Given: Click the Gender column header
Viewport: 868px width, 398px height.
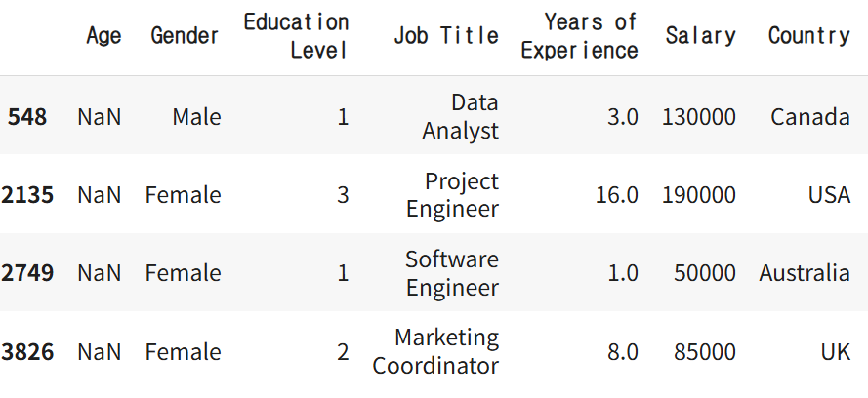Looking at the screenshot, I should click(x=186, y=36).
